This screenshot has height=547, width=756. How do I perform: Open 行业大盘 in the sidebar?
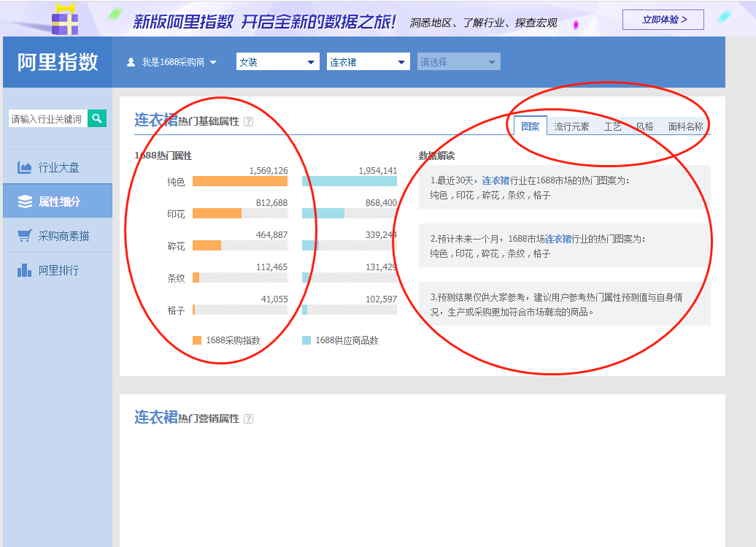58,167
